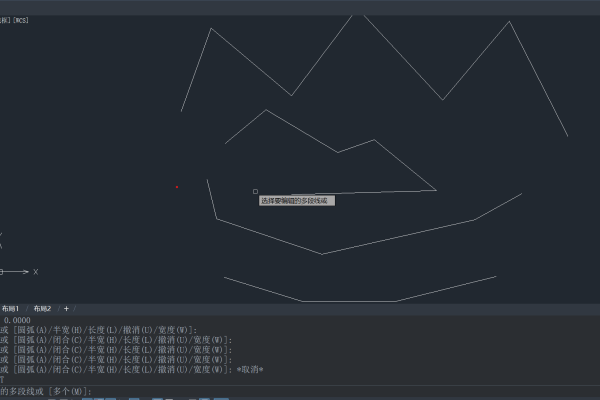Click the red point marker in the drawing
The width and height of the screenshot is (600, 400).
(x=177, y=186)
